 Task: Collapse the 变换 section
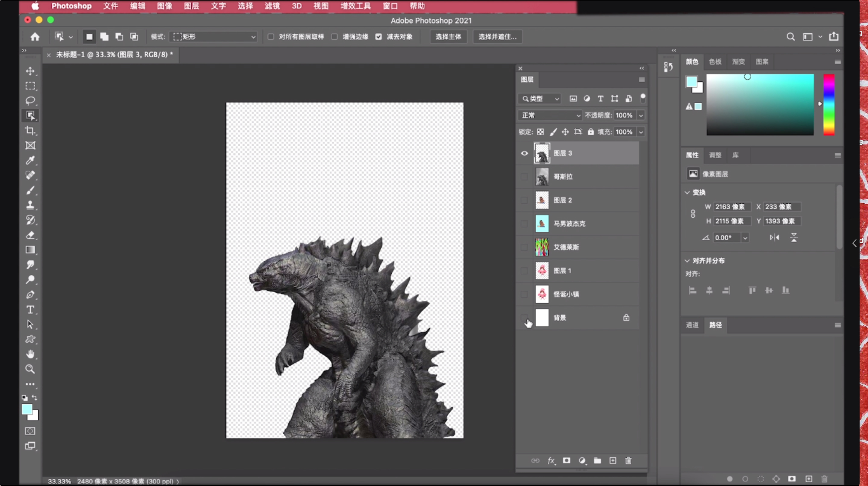click(x=687, y=192)
